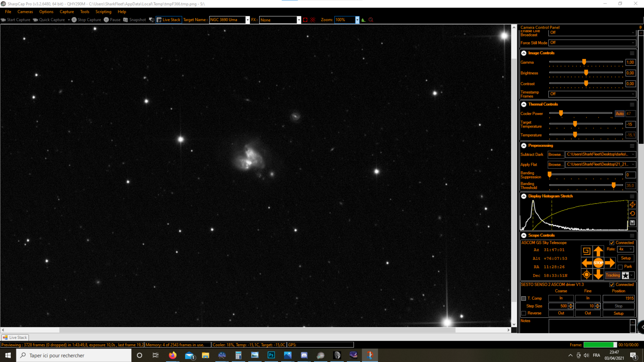Collapse the Thermal Controls section
Image resolution: width=644 pixels, height=362 pixels.
point(523,104)
